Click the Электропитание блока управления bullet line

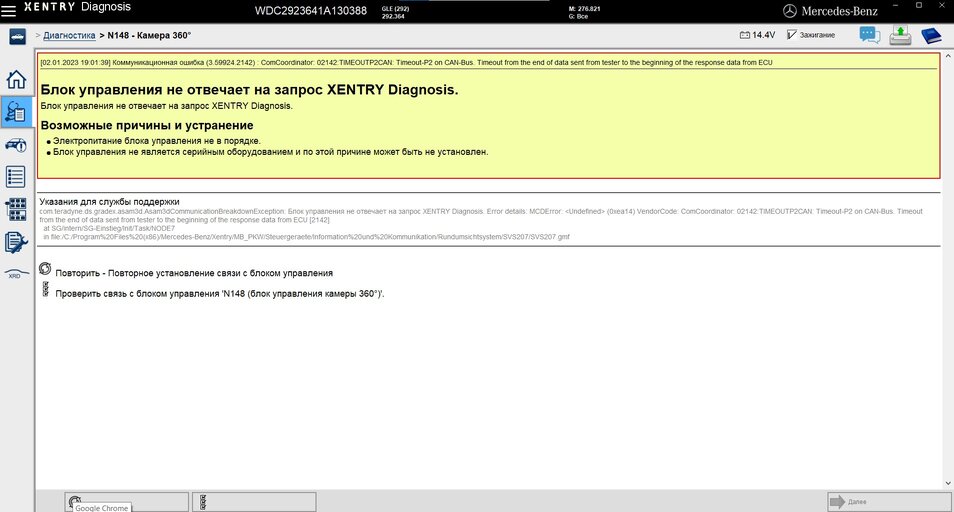(x=156, y=140)
